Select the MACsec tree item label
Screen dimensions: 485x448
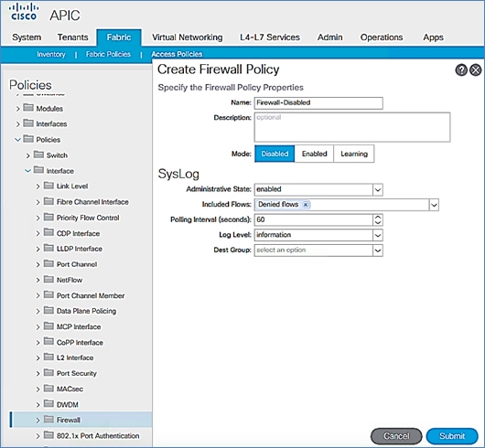(x=70, y=389)
